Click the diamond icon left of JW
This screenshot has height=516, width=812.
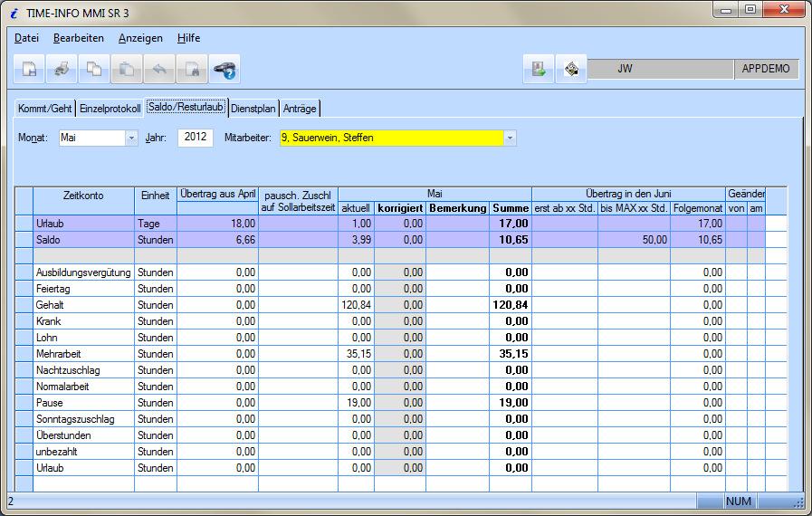click(x=571, y=69)
